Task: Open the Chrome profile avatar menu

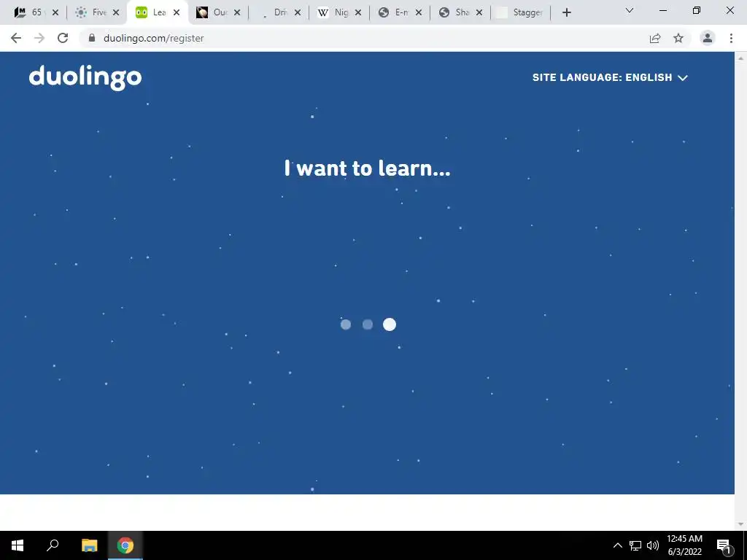Action: pyautogui.click(x=708, y=38)
